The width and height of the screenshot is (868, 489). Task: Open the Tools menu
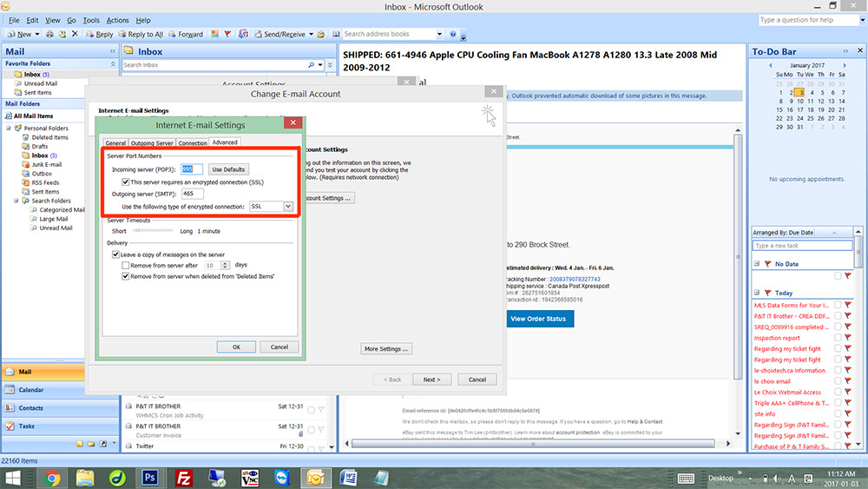(x=91, y=21)
